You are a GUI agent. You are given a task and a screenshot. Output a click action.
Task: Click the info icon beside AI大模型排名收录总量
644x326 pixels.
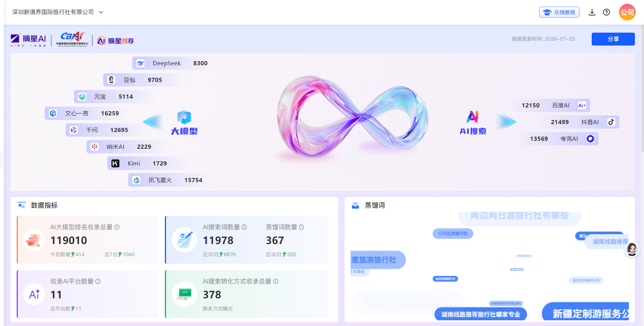(x=117, y=227)
